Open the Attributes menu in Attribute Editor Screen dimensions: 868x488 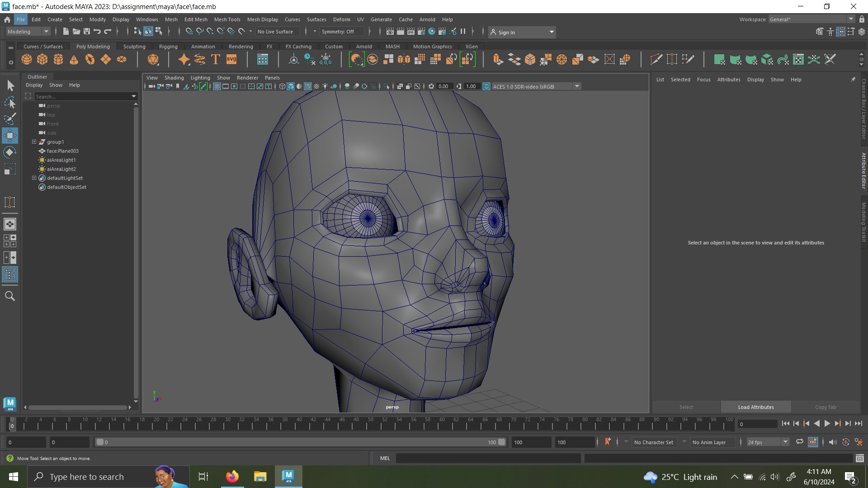pos(729,80)
